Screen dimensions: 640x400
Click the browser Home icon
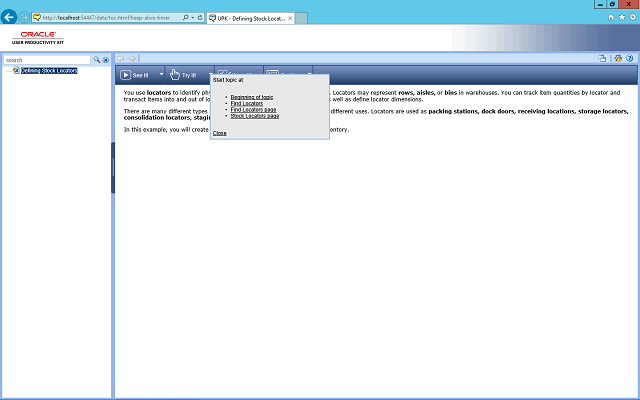point(611,17)
